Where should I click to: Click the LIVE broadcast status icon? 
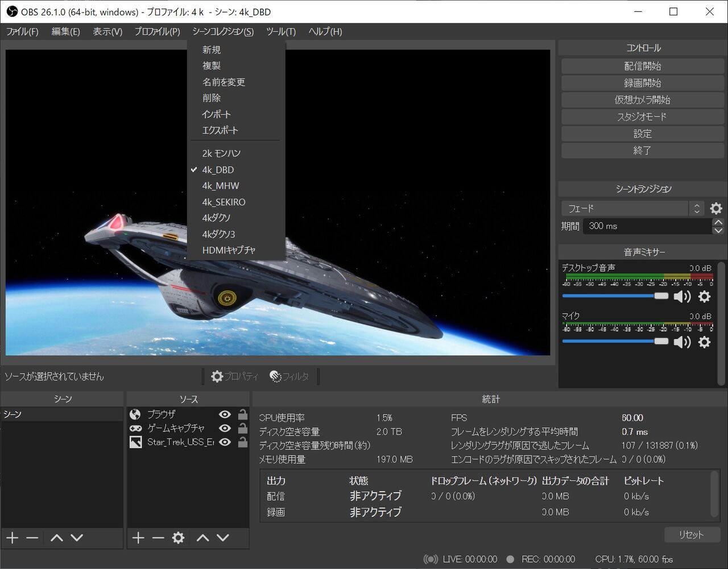click(x=431, y=559)
